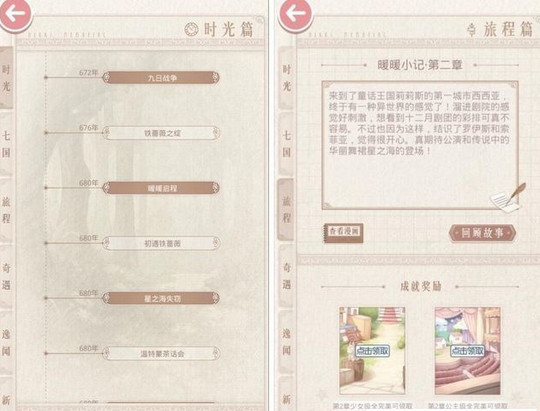Open 奇遇 tab on left sidebar
This screenshot has height=411, width=540.
(6, 276)
